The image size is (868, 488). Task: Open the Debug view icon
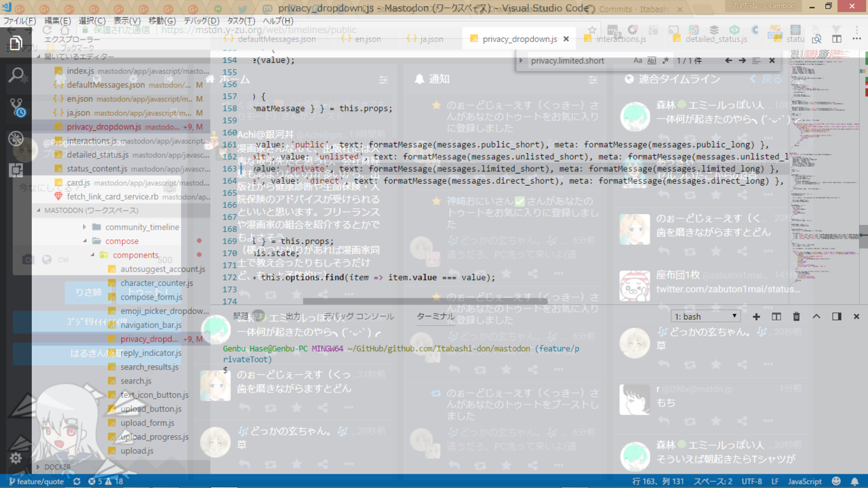(16, 138)
